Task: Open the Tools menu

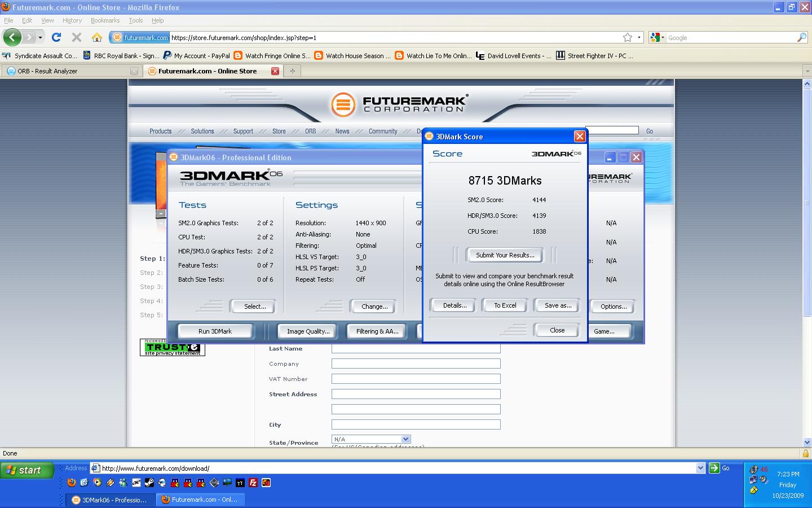Action: [x=136, y=20]
